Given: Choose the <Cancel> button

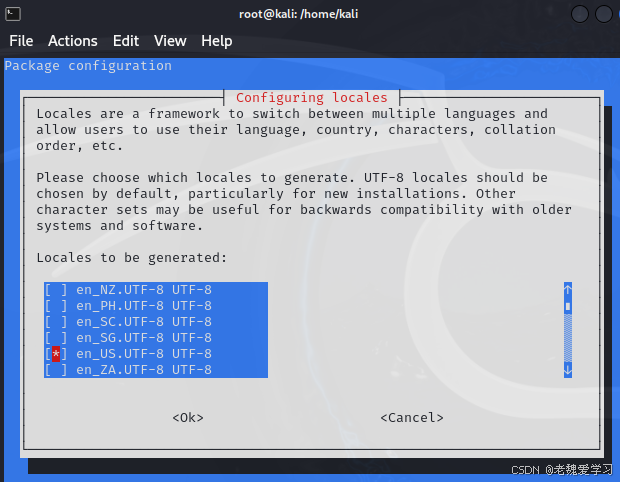Looking at the screenshot, I should 412,418.
